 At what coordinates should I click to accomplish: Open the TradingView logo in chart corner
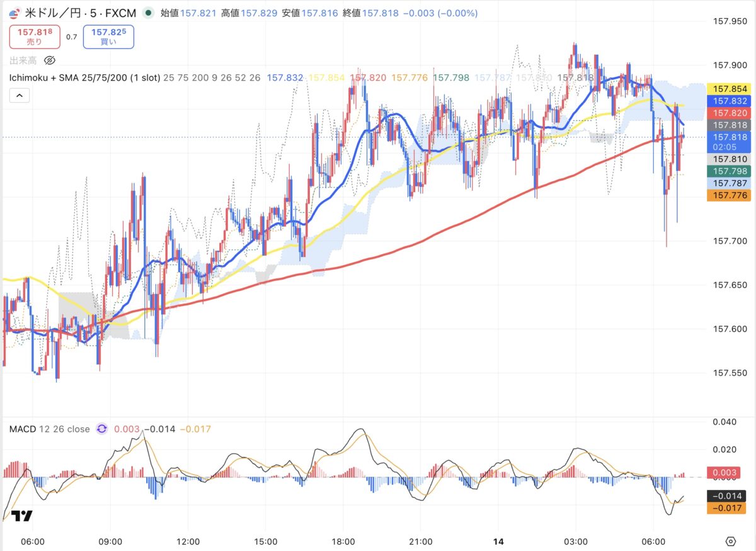22,516
